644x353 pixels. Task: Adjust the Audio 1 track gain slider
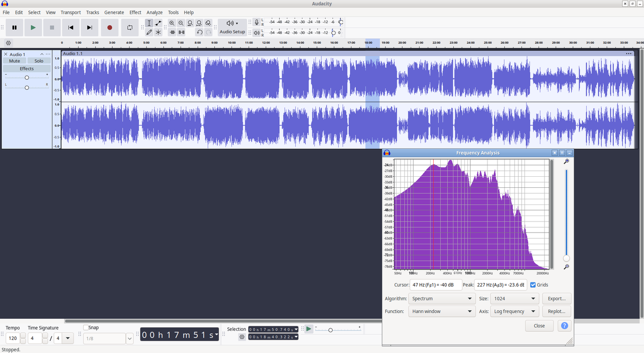(x=27, y=78)
